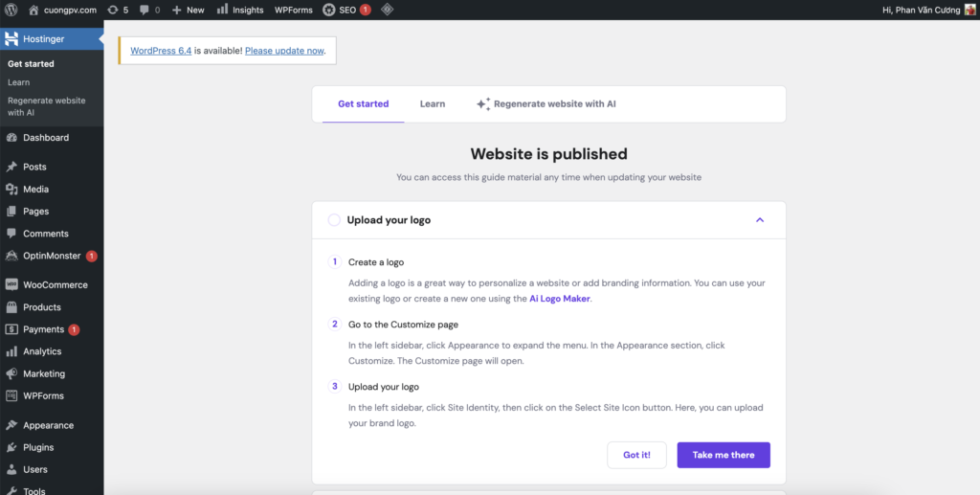This screenshot has width=980, height=495.
Task: Click the Got it! button
Action: point(636,455)
